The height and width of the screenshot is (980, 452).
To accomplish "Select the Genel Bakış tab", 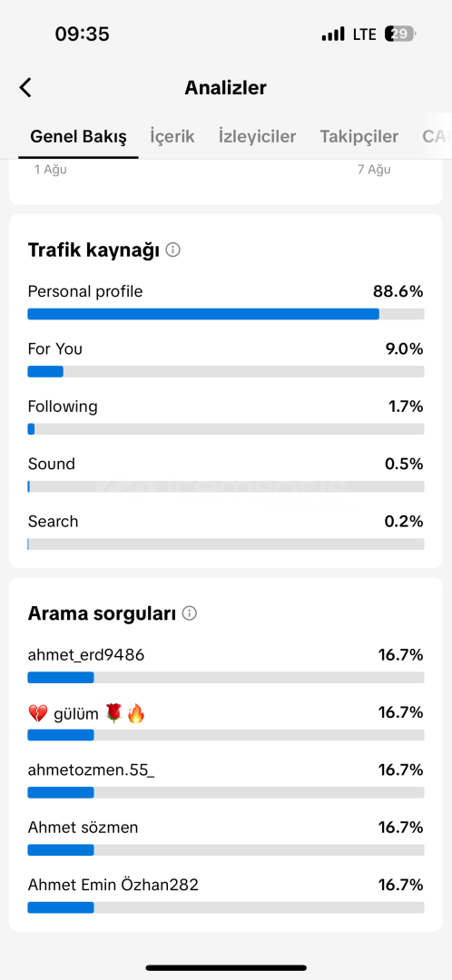I will [x=79, y=137].
